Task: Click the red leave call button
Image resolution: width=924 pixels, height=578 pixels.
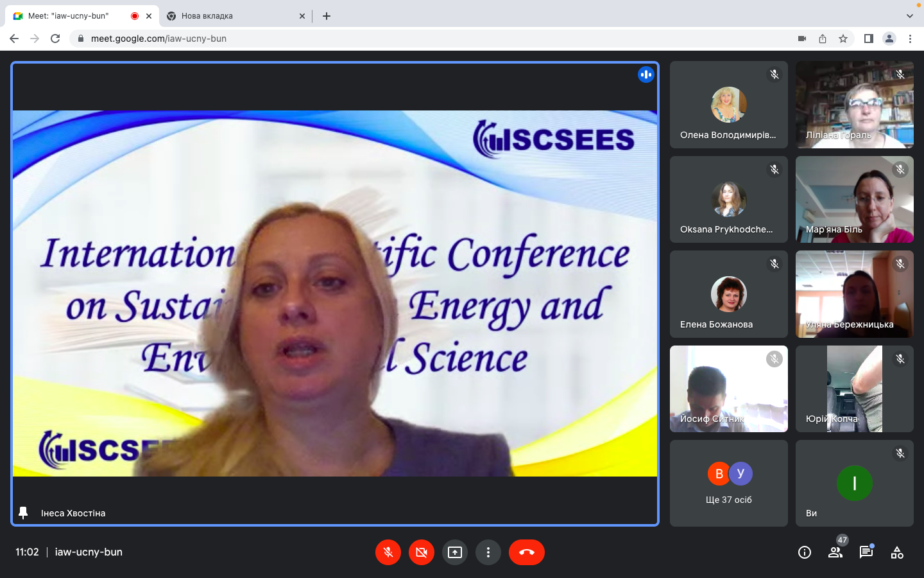Action: tap(526, 552)
